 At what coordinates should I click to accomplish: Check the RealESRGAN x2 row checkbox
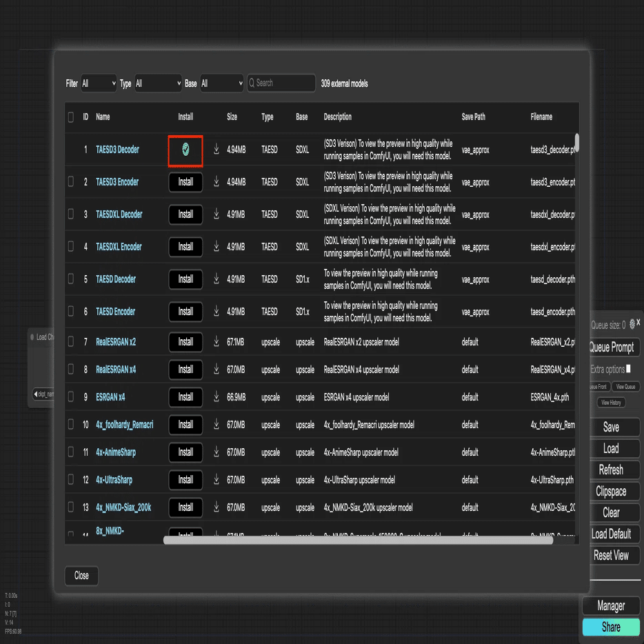tap(70, 342)
